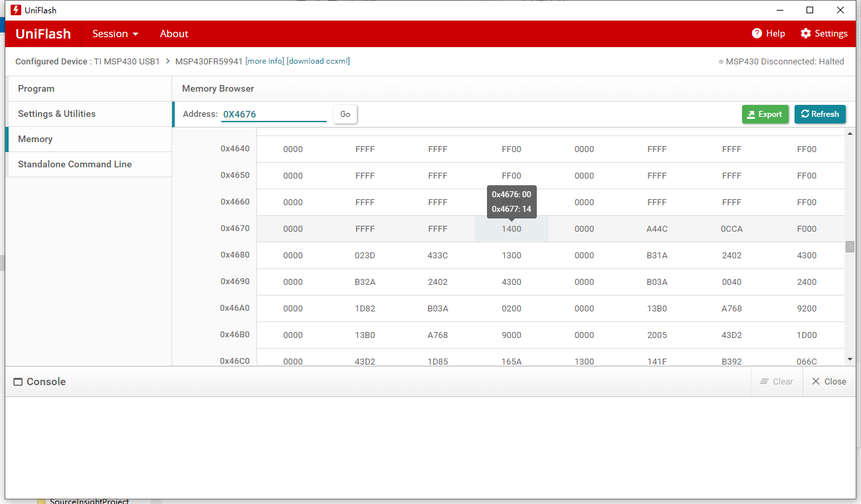The image size is (861, 504).
Task: Click the TI MSP430 USB1 connection label
Action: click(127, 62)
